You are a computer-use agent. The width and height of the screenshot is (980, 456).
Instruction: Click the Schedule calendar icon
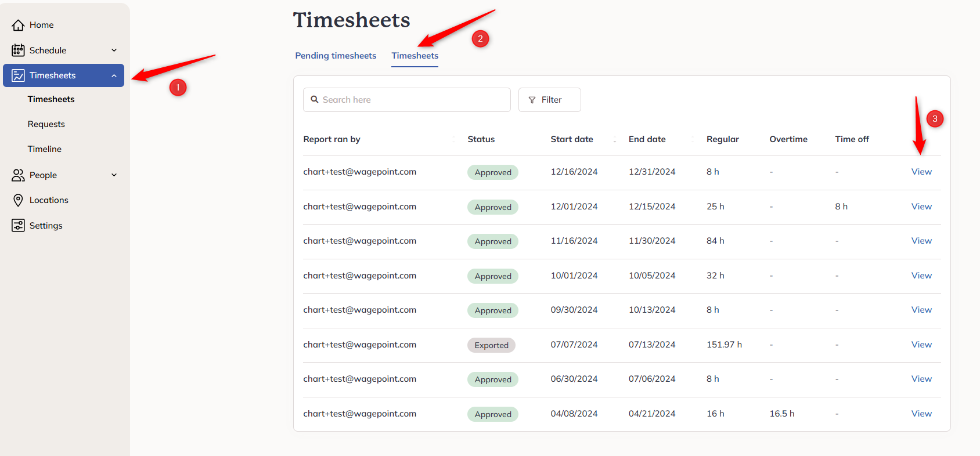[18, 50]
